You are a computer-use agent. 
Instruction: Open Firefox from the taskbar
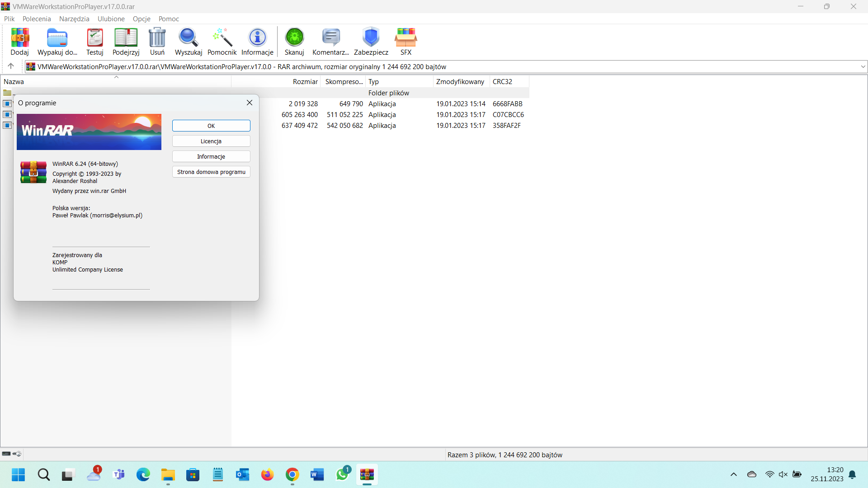click(x=268, y=474)
